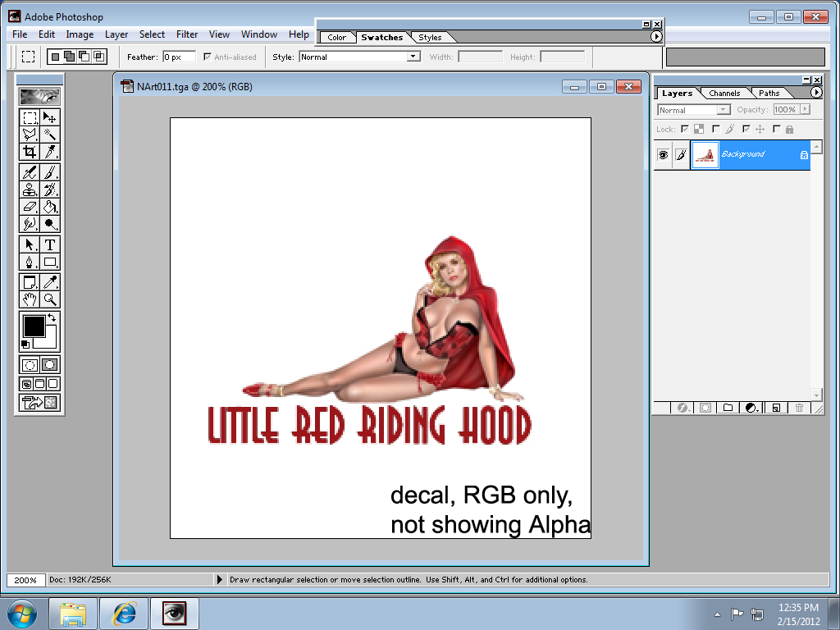Toggle Lock image pixels checkbox
This screenshot has width=840, height=630.
715,129
